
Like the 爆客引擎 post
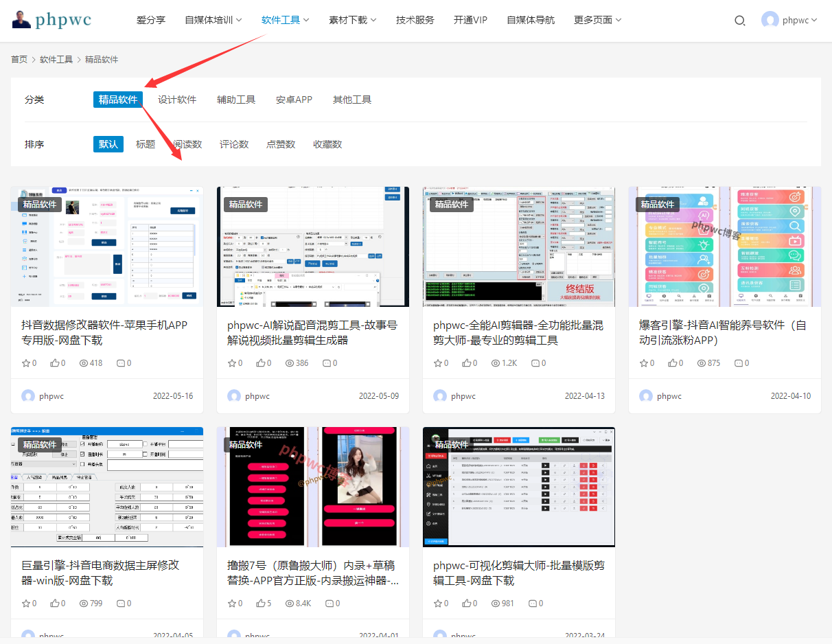pyautogui.click(x=673, y=363)
